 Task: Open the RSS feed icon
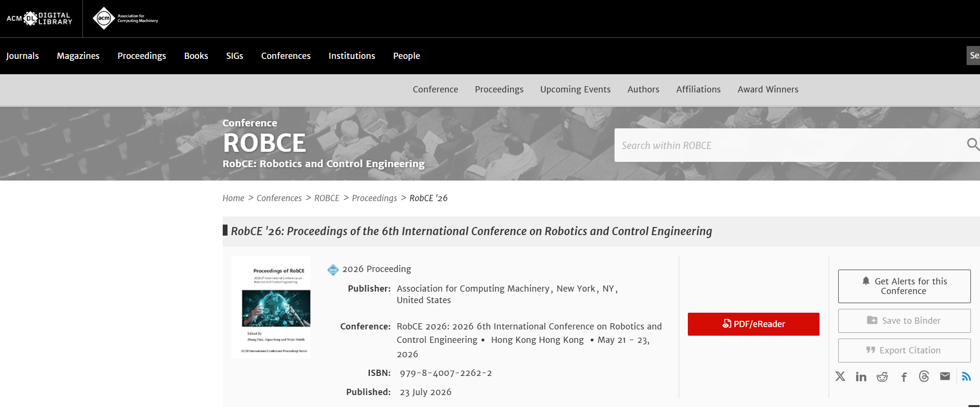[x=967, y=376]
